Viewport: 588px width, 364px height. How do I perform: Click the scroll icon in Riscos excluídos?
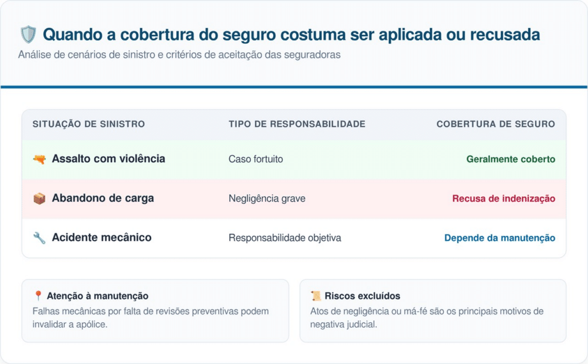316,296
